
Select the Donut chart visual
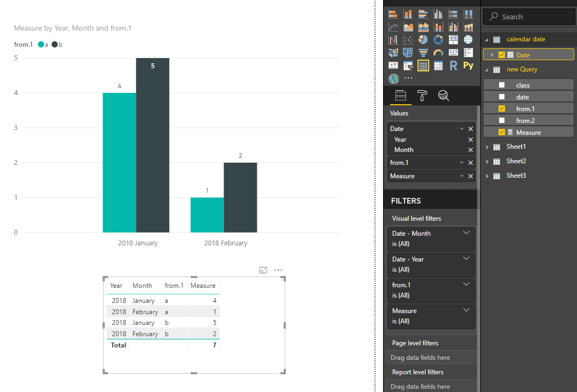pos(438,40)
